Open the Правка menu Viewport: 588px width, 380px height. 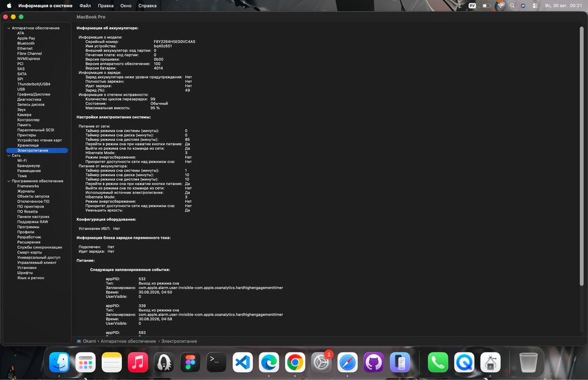tap(106, 6)
